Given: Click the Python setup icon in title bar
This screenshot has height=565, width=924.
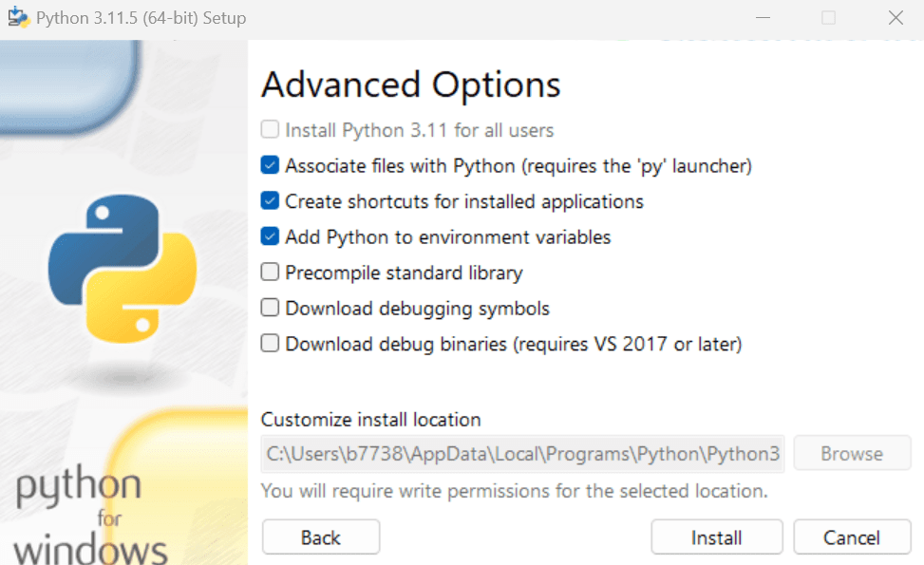Looking at the screenshot, I should (x=17, y=18).
